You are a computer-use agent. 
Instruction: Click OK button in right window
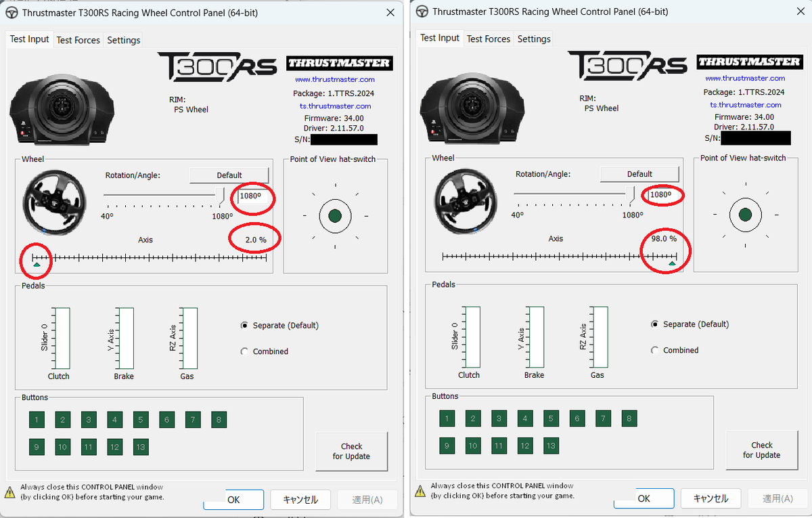click(644, 498)
